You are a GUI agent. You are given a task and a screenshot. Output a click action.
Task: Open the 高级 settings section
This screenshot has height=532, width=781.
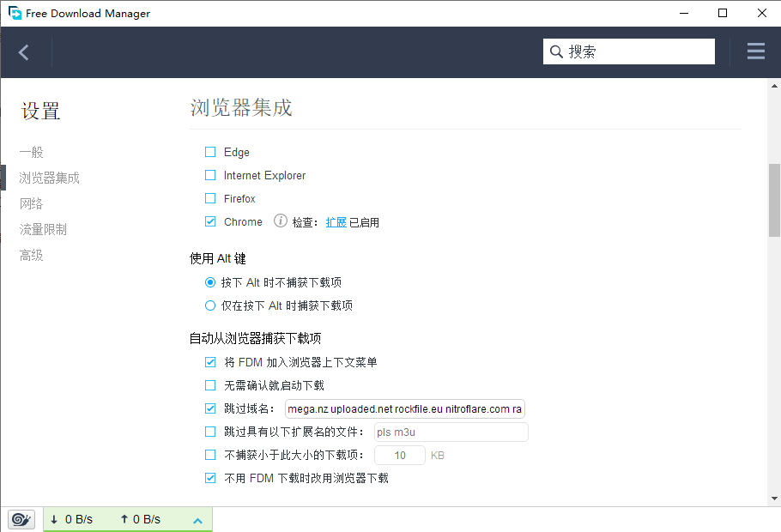32,256
